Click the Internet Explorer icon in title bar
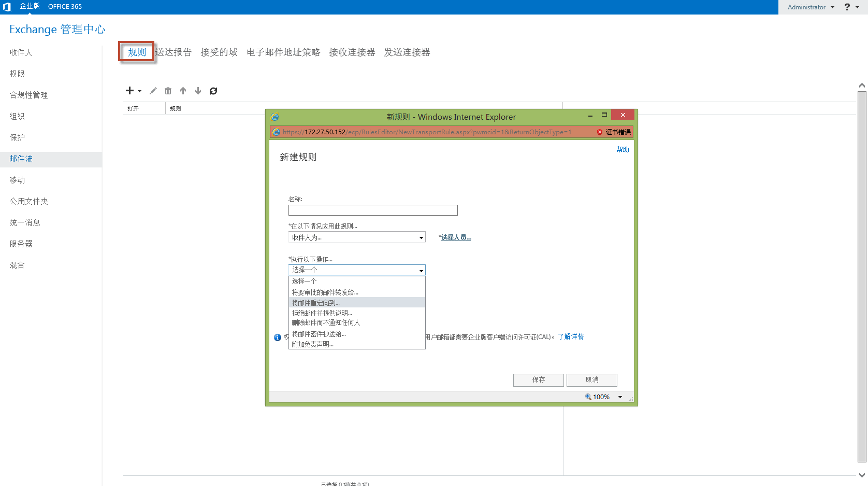The width and height of the screenshot is (868, 493). pyautogui.click(x=275, y=117)
